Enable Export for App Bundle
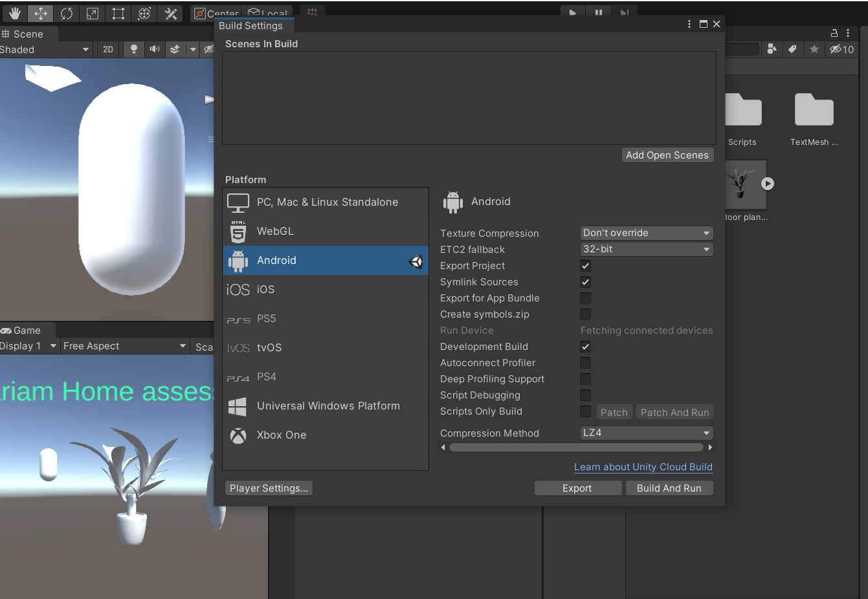 585,298
